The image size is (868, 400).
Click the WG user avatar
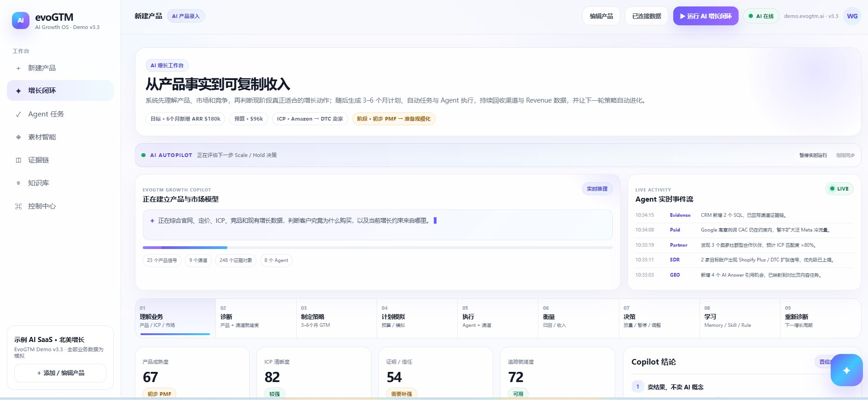pos(852,16)
